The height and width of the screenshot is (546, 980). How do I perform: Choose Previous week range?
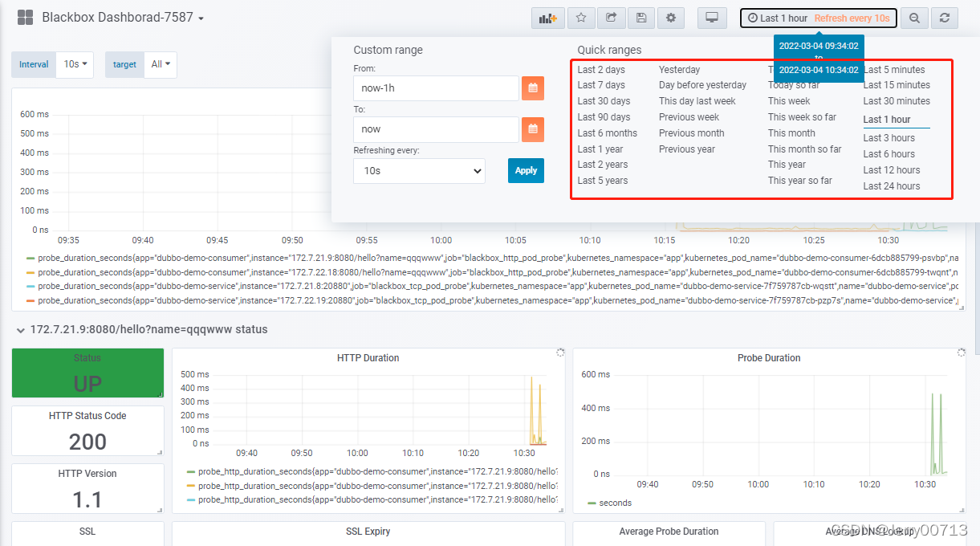pos(689,117)
